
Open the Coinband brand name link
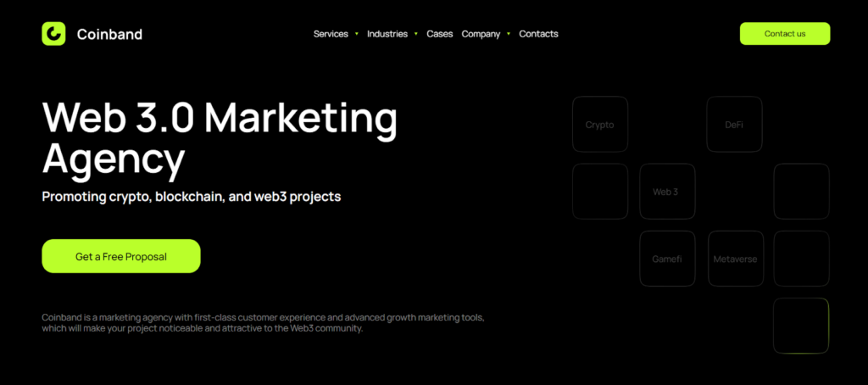pos(109,35)
